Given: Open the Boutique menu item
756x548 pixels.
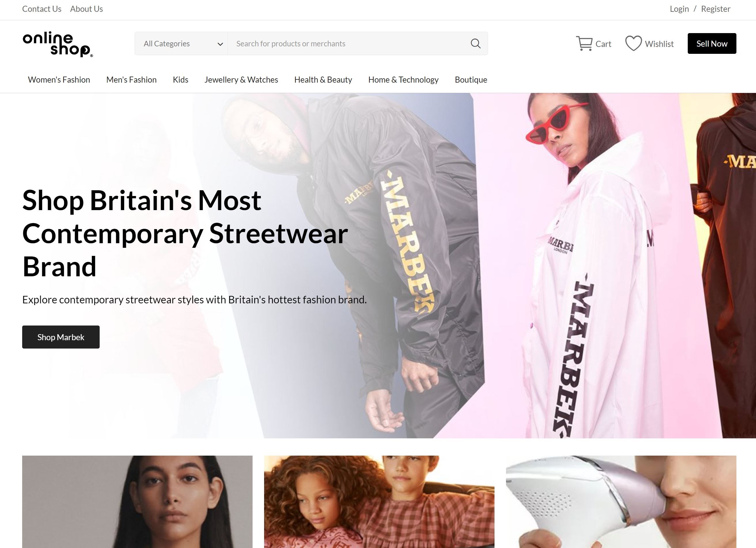Looking at the screenshot, I should [471, 80].
